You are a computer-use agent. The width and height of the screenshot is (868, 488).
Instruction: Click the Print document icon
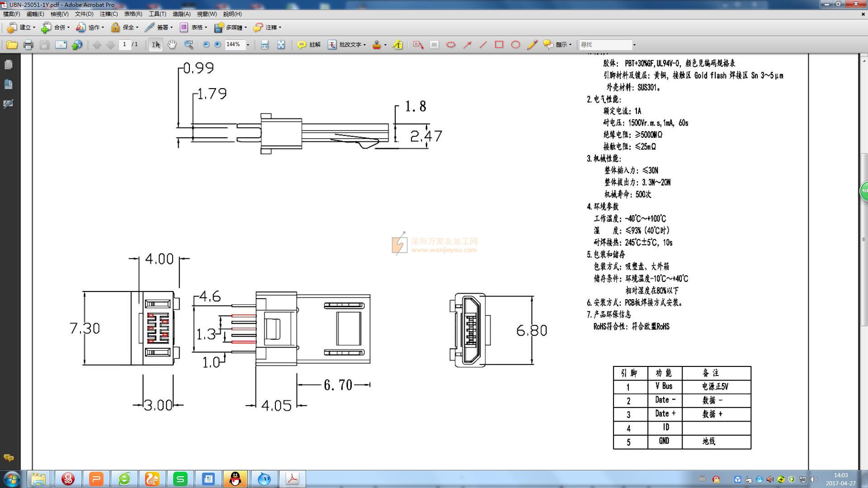[x=28, y=44]
